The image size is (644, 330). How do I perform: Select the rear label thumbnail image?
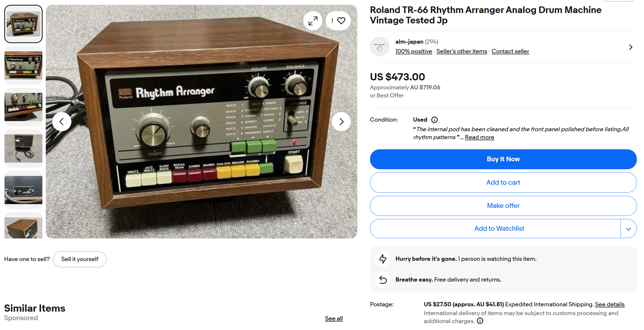tap(23, 190)
